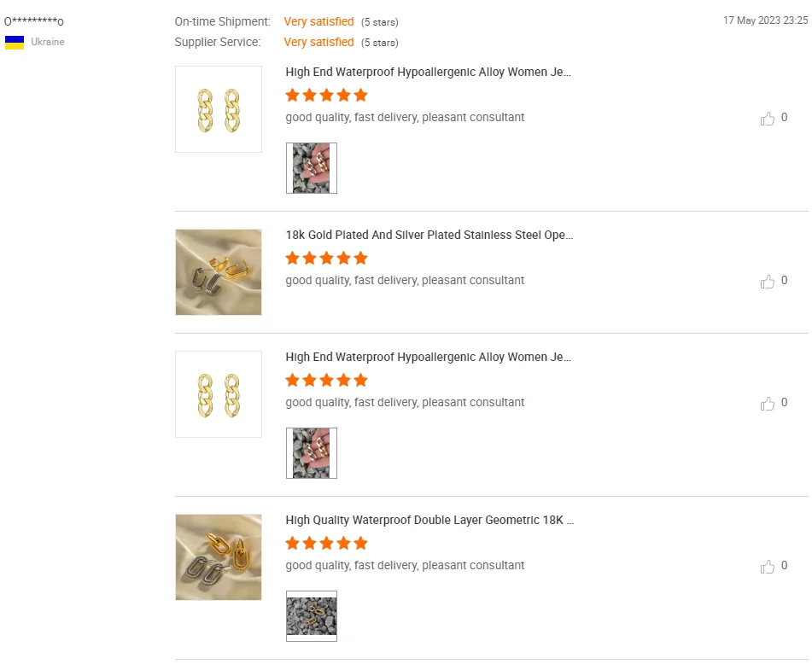
Task: Click On-time Shipment Very satisfied text
Action: (318, 22)
